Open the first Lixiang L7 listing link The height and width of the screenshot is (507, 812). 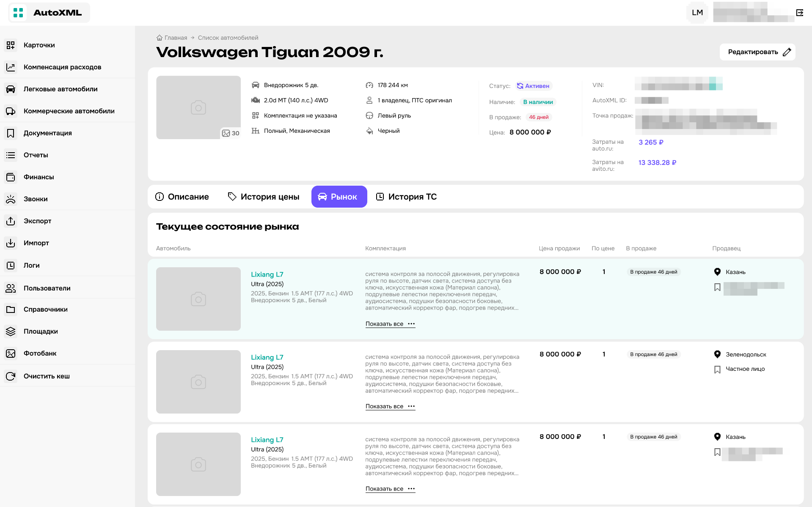tap(267, 274)
